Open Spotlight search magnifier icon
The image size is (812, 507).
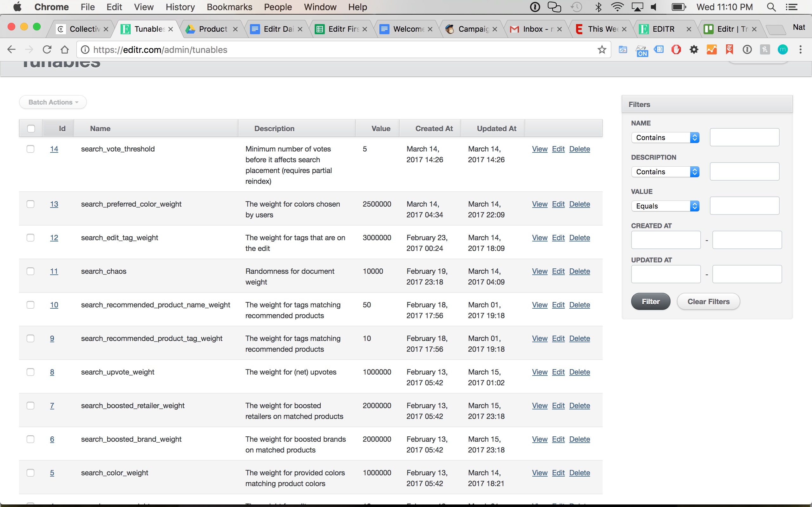coord(771,7)
